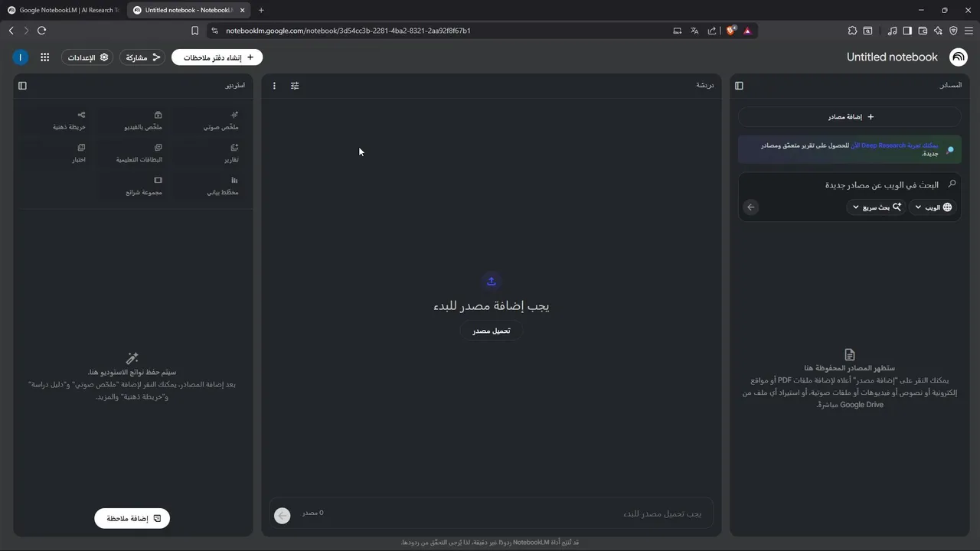Open the configure chat sliders icon
Image resolution: width=980 pixels, height=551 pixels.
pyautogui.click(x=295, y=86)
